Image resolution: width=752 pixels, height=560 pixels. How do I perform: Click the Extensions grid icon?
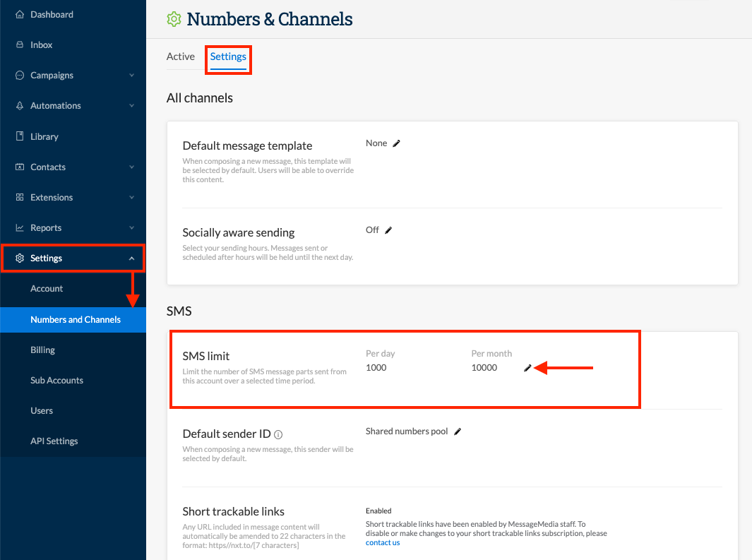tap(20, 197)
